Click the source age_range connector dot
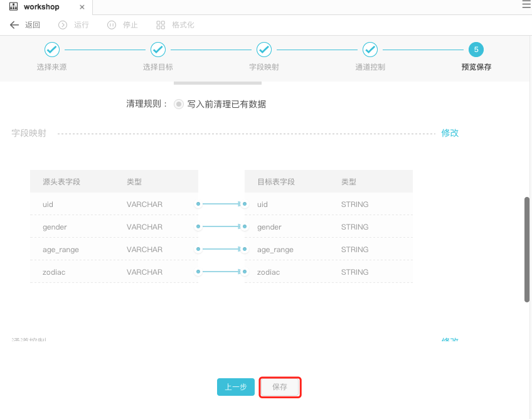 198,249
